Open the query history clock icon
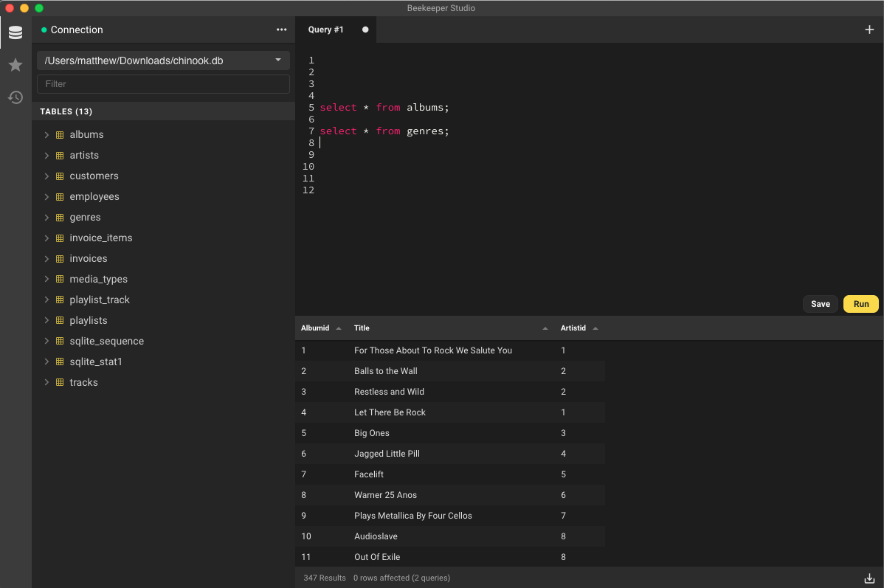 click(15, 97)
